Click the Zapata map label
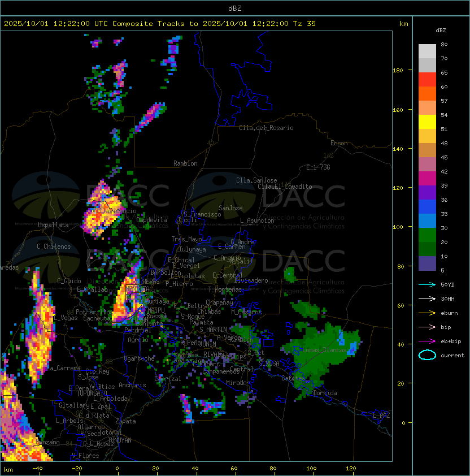The height and width of the screenshot is (476, 470). (125, 421)
